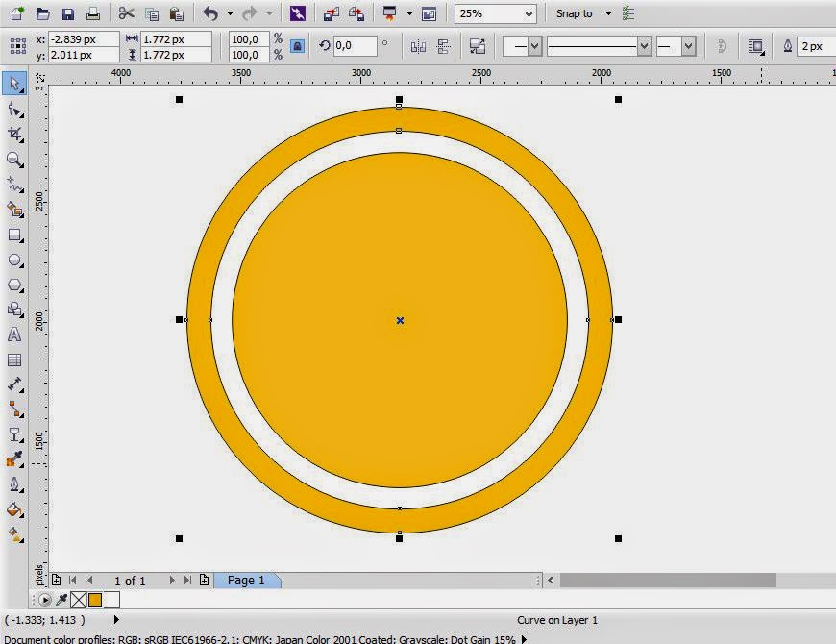The image size is (836, 644).
Task: Click the Close Curve button
Action: [x=722, y=47]
